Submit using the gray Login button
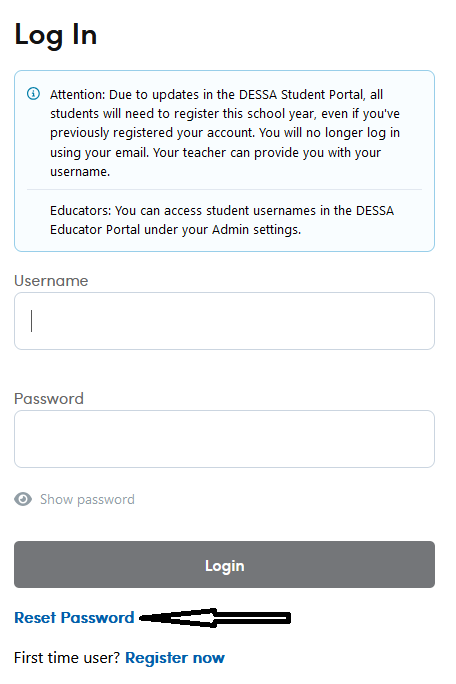 tap(224, 564)
